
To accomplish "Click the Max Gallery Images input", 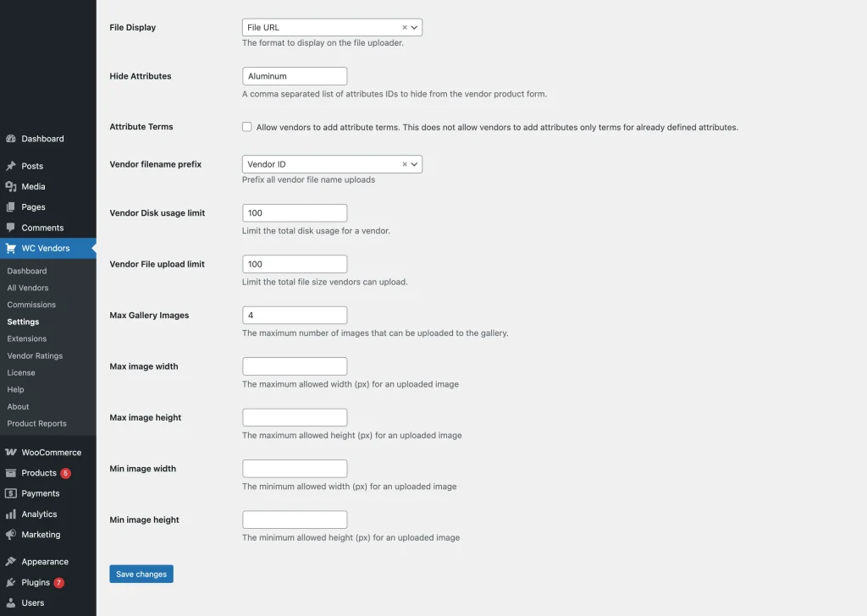I will pos(295,315).
